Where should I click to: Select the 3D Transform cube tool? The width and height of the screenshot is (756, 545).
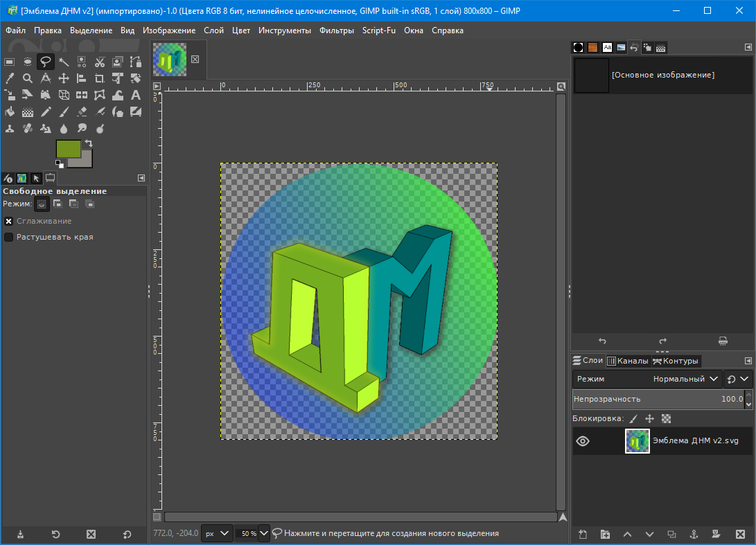(64, 96)
